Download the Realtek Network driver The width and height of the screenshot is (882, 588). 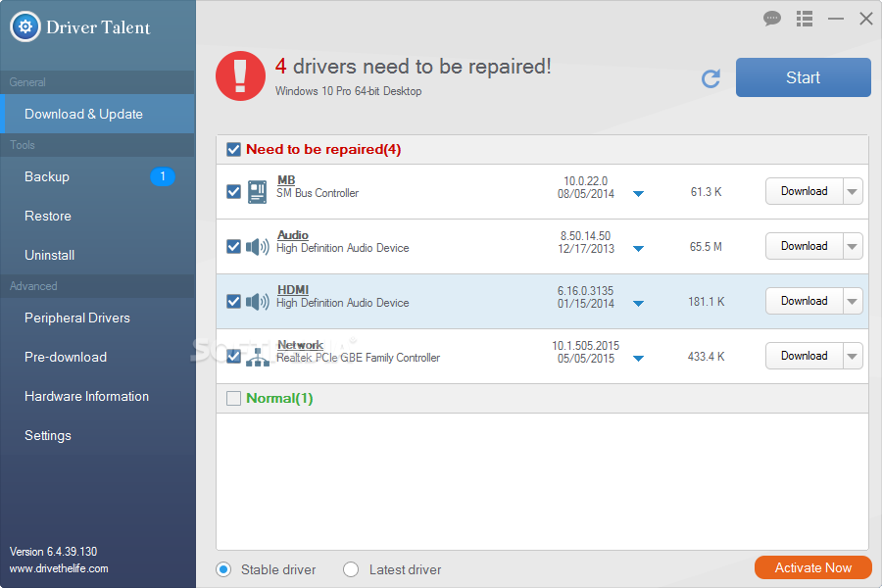[x=805, y=356]
